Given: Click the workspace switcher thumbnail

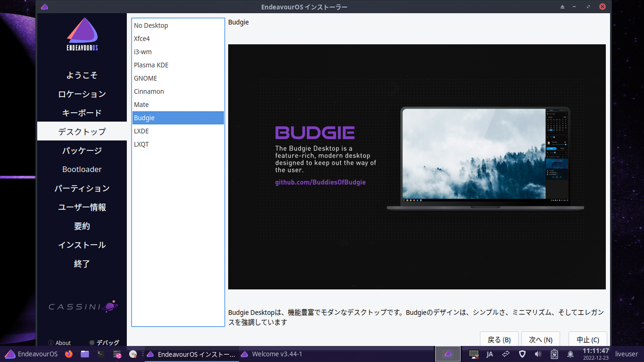Looking at the screenshot, I should (448, 354).
